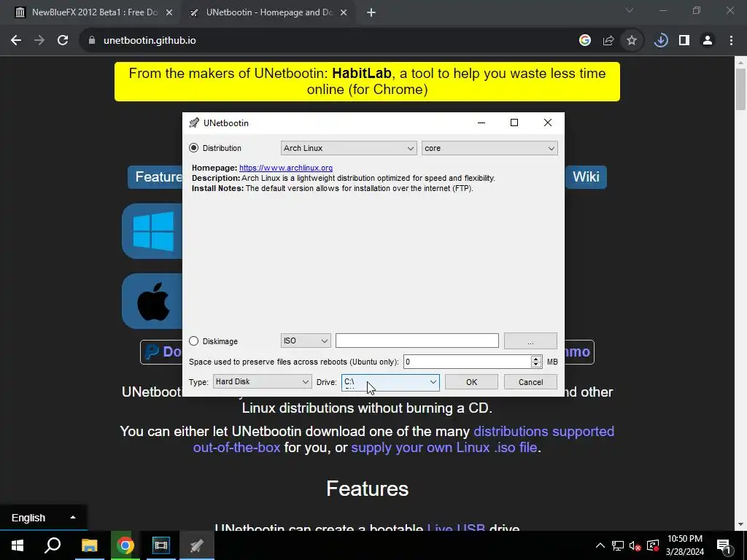Open the ISO image type dropdown
Screen dimensions: 747x560
pos(306,341)
